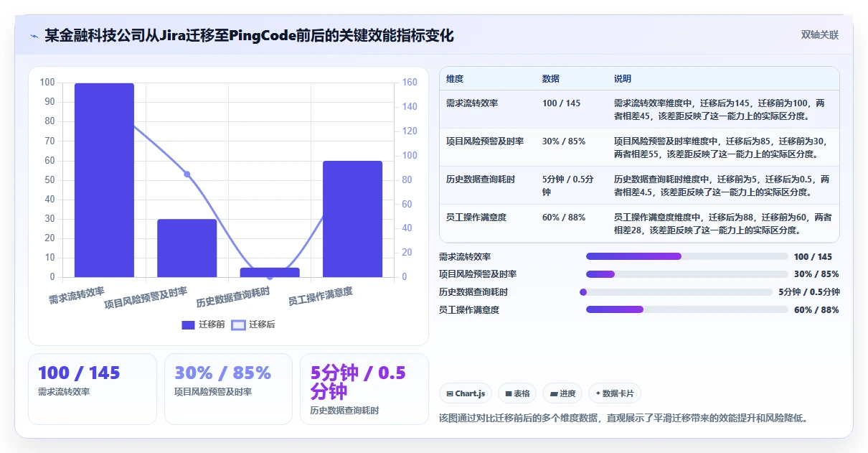This screenshot has height=453, width=868.
Task: Click the 历史数据查询耗时 progress bar
Action: [676, 292]
